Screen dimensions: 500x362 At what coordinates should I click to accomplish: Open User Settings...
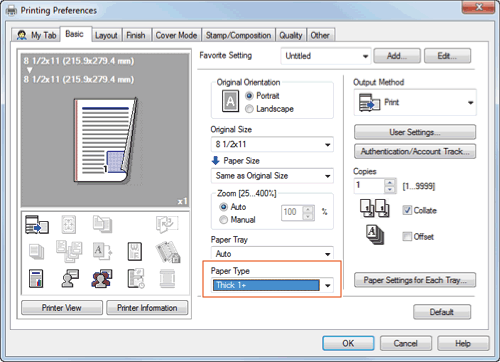pos(415,132)
